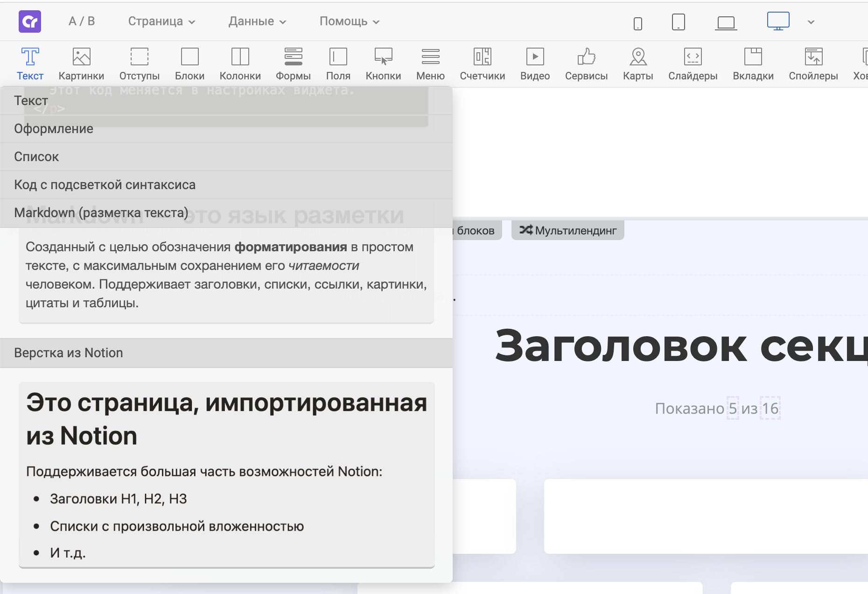Image resolution: width=868 pixels, height=594 pixels.
Task: Open the Колонки widget category
Action: click(x=240, y=64)
